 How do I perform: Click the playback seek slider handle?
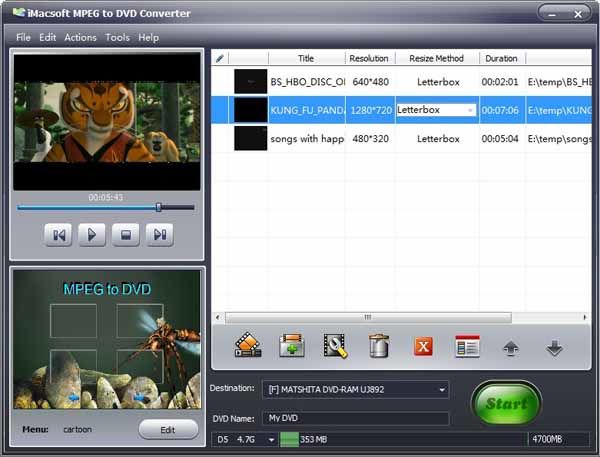[x=158, y=207]
